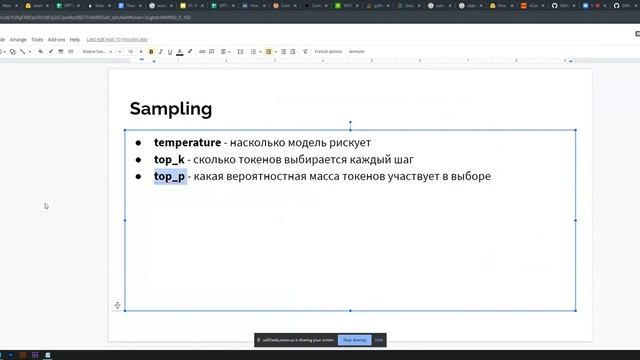Click the increase indent icon

click(293, 52)
